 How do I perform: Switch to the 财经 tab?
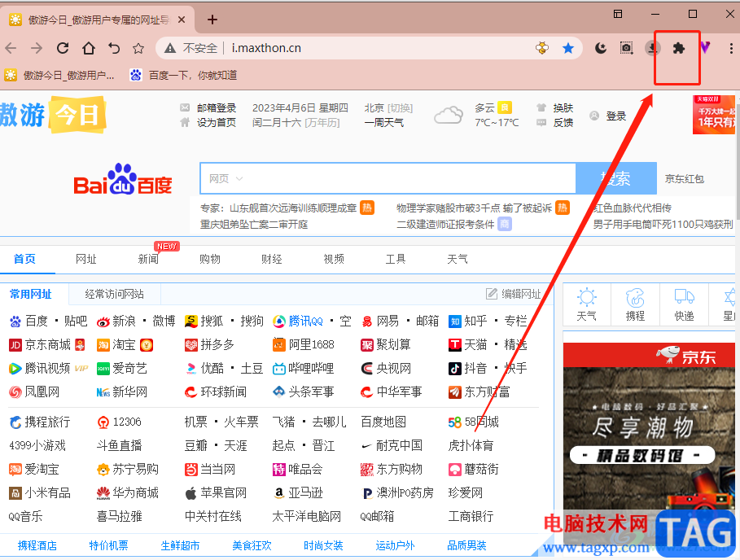click(272, 259)
